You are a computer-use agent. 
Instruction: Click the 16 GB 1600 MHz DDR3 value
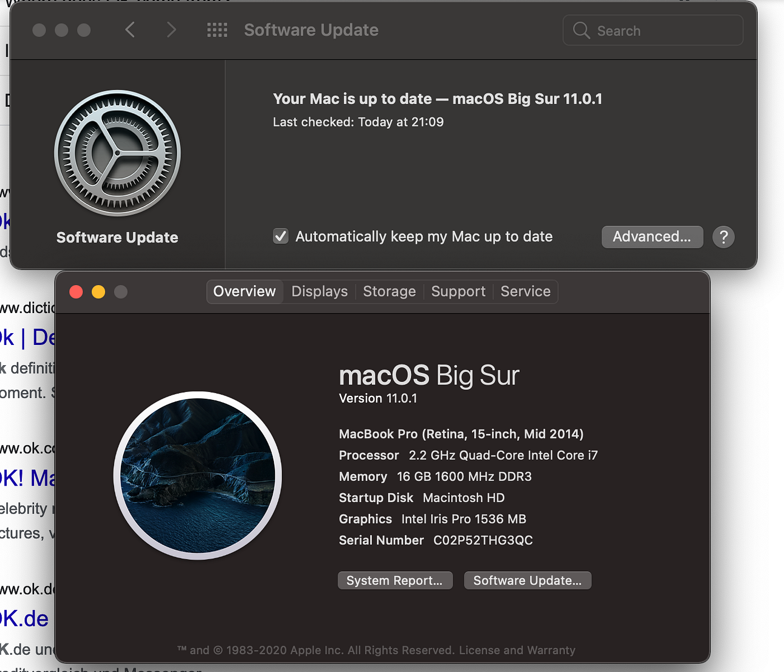[x=464, y=477]
